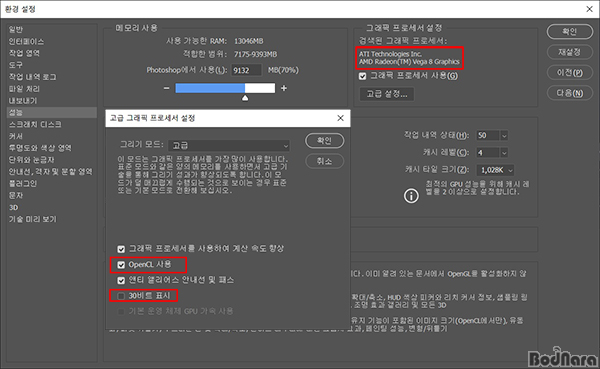Click the 재설정 button
This screenshot has width=600, height=369.
[570, 52]
